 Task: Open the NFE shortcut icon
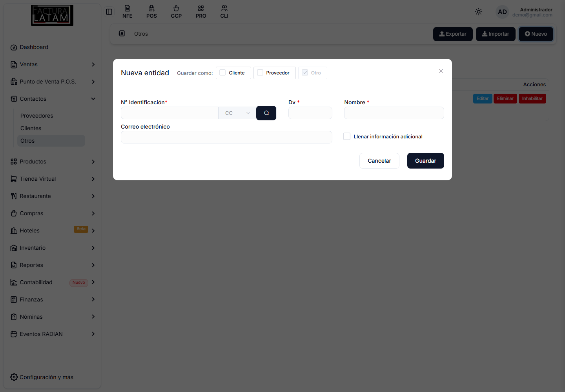tap(127, 12)
